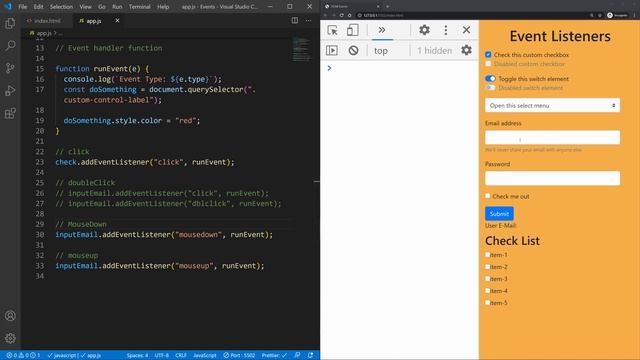Split the editor to the right
This screenshot has height=360, width=640.
[x=295, y=20]
